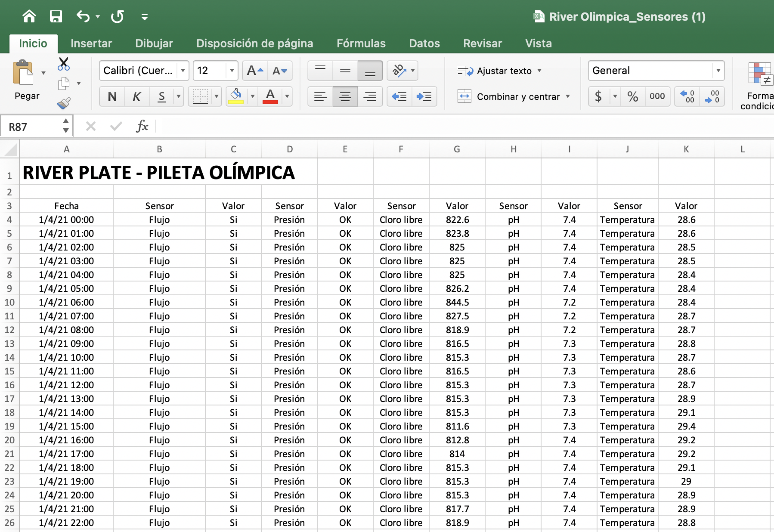
Task: Apply percent style
Action: pos(632,96)
